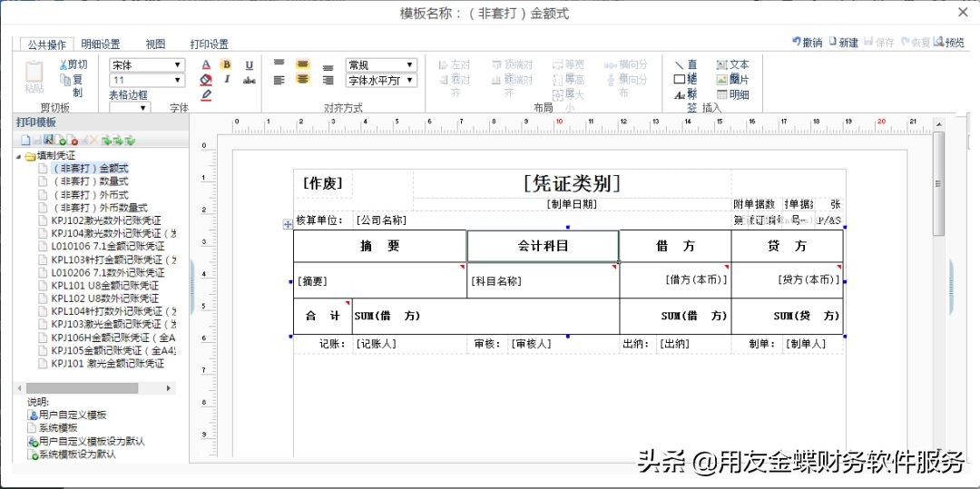Viewport: 980px width, 489px height.
Task: Open the font size dropdown showing 11
Action: 147,80
